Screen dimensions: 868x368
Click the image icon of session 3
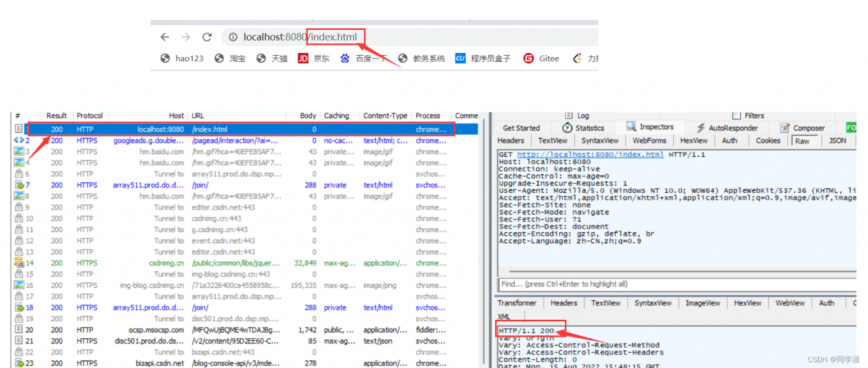tap(19, 151)
